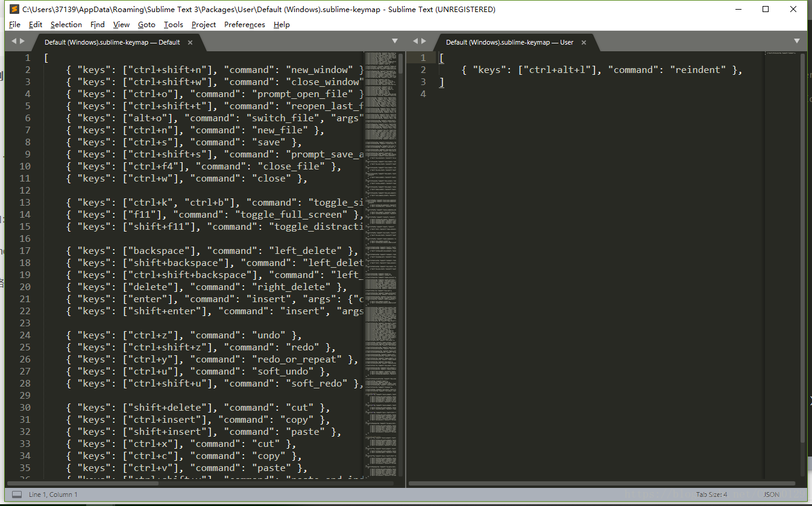Open the File menu
Screen dimensions: 812x506
[14, 25]
